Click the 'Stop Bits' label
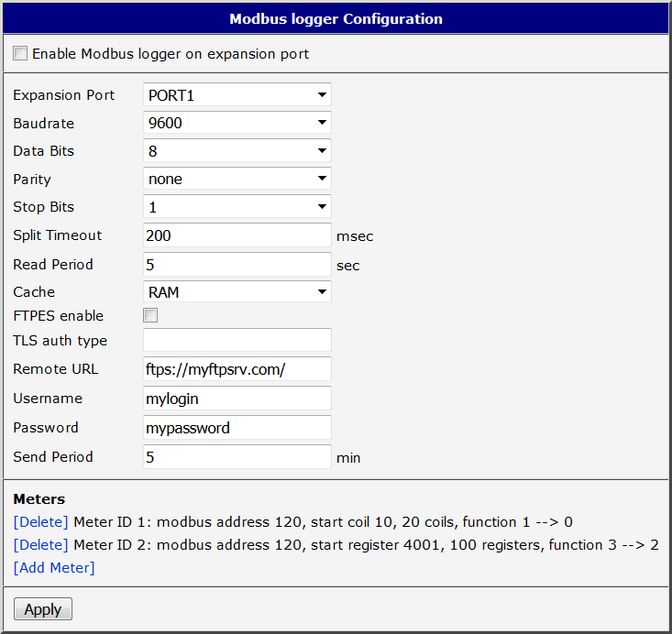This screenshot has width=672, height=634. (44, 207)
